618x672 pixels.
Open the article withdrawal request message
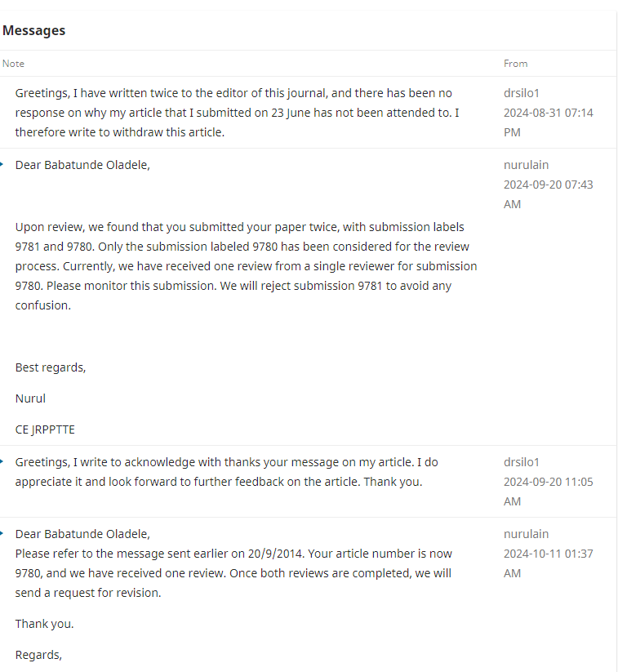[237, 113]
